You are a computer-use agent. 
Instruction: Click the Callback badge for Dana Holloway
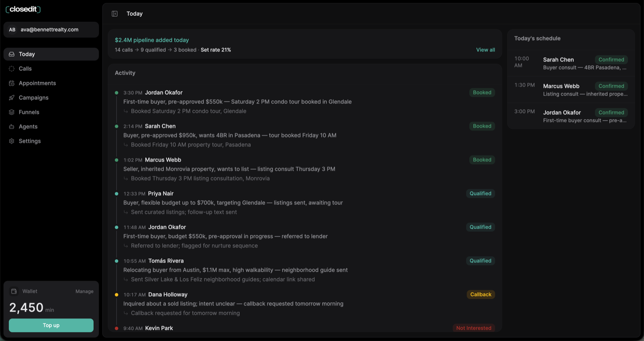pyautogui.click(x=481, y=295)
